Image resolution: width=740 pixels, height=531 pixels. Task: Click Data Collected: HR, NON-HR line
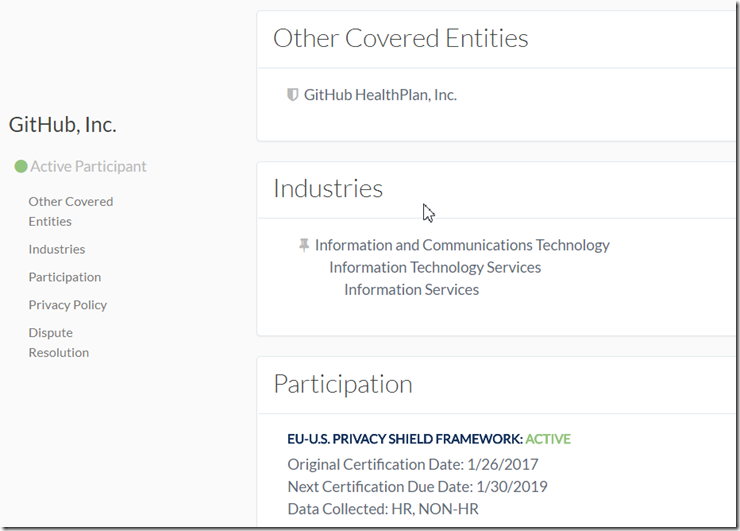[x=383, y=509]
